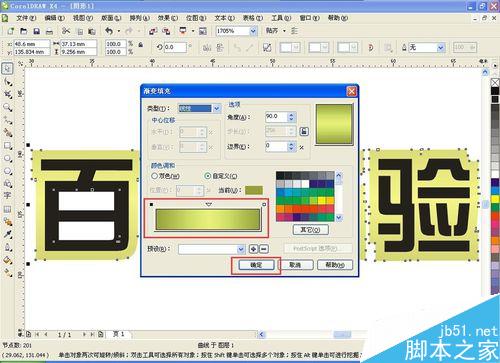Select the Eyedropper tool

[7, 234]
